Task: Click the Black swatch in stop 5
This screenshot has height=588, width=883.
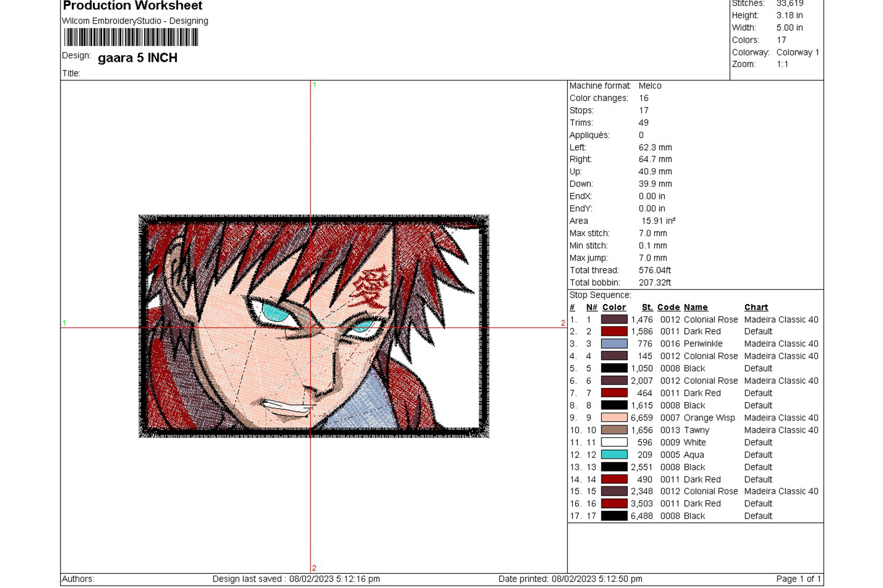Action: click(614, 369)
